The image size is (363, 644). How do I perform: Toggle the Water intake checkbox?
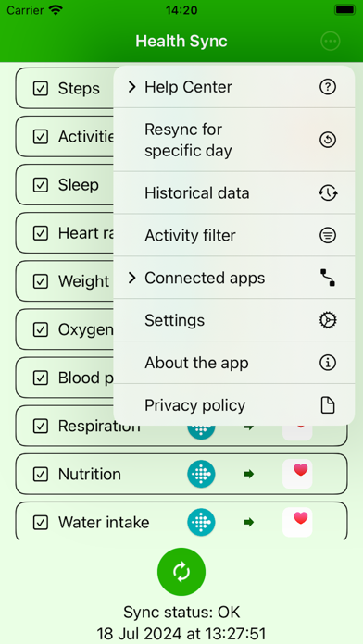tap(41, 523)
